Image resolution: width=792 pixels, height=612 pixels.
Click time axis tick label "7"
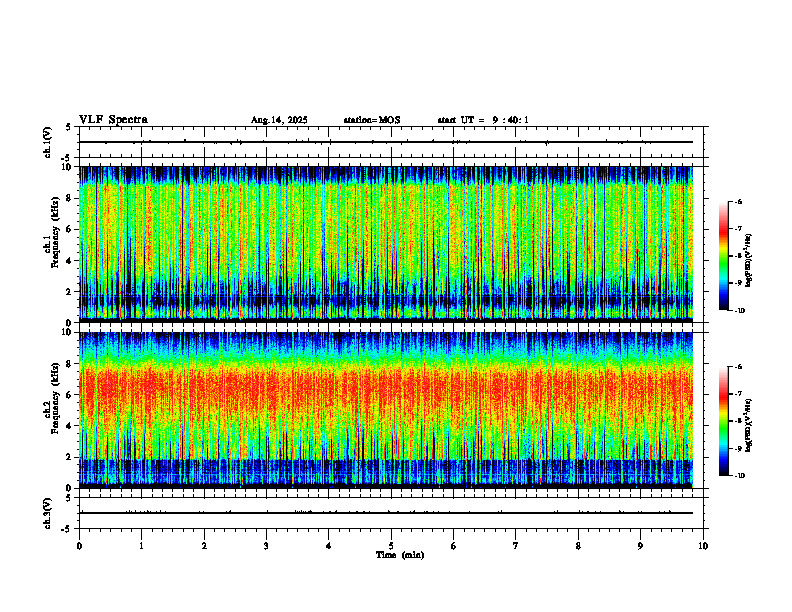[516, 546]
